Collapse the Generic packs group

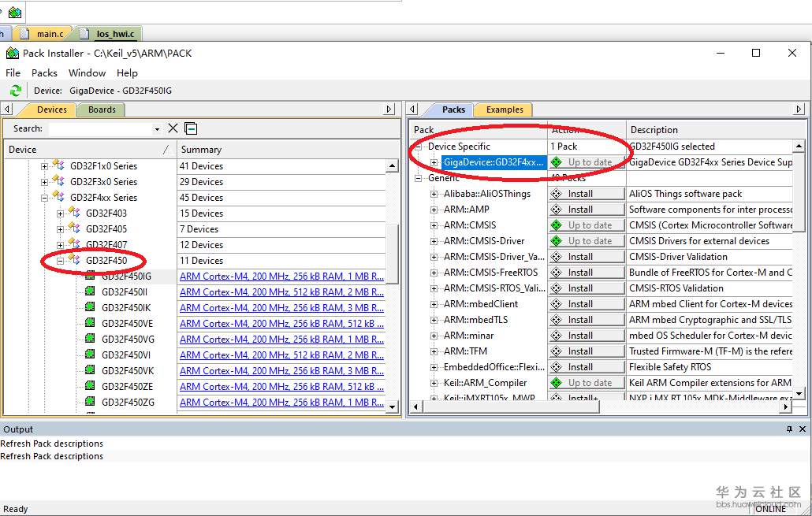[x=419, y=178]
